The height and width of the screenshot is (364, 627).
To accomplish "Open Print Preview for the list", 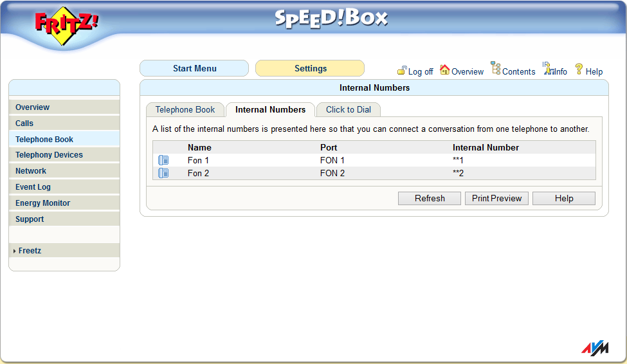I will pos(496,199).
